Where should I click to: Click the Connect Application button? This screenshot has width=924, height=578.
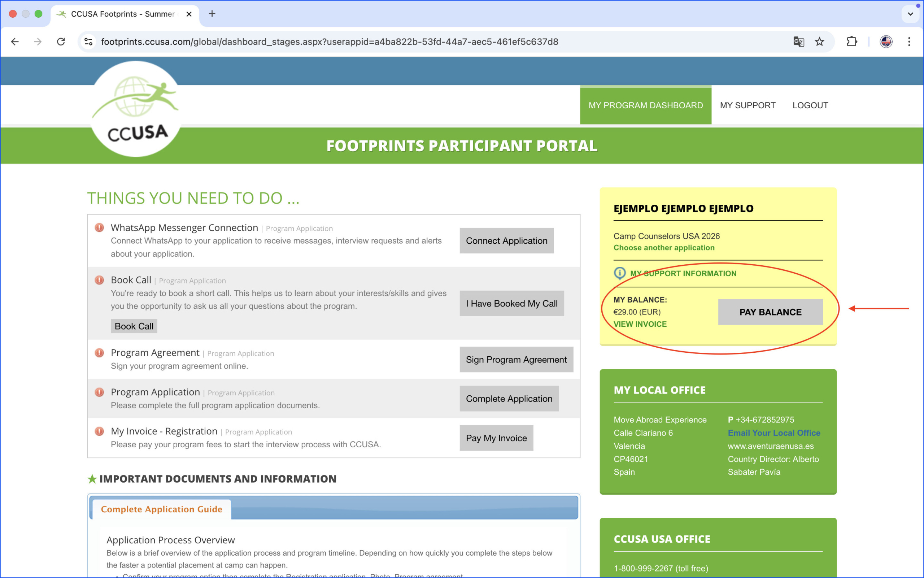tap(506, 241)
